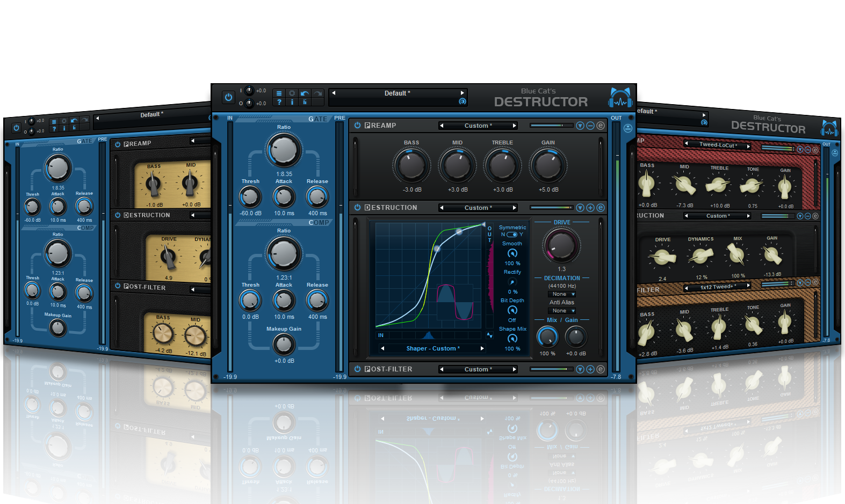The image size is (845, 504).
Task: Toggle main power button in the left window
Action: tap(16, 128)
